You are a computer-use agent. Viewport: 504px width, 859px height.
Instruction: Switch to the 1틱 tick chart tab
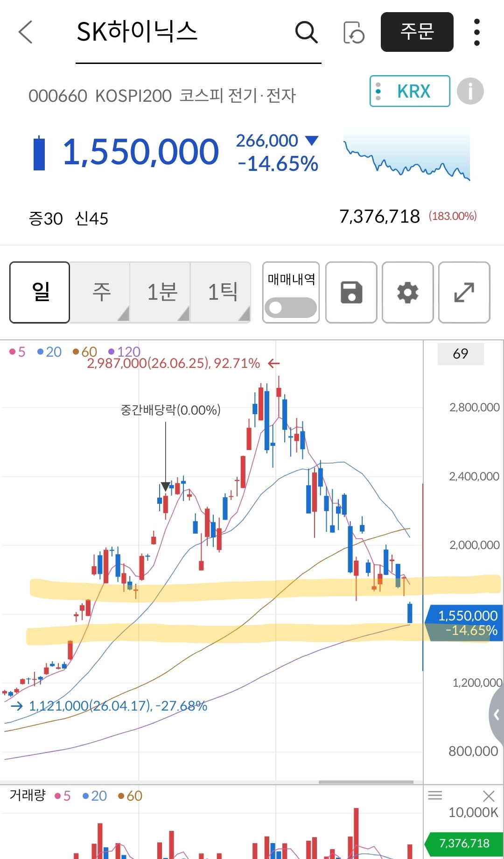(x=221, y=293)
